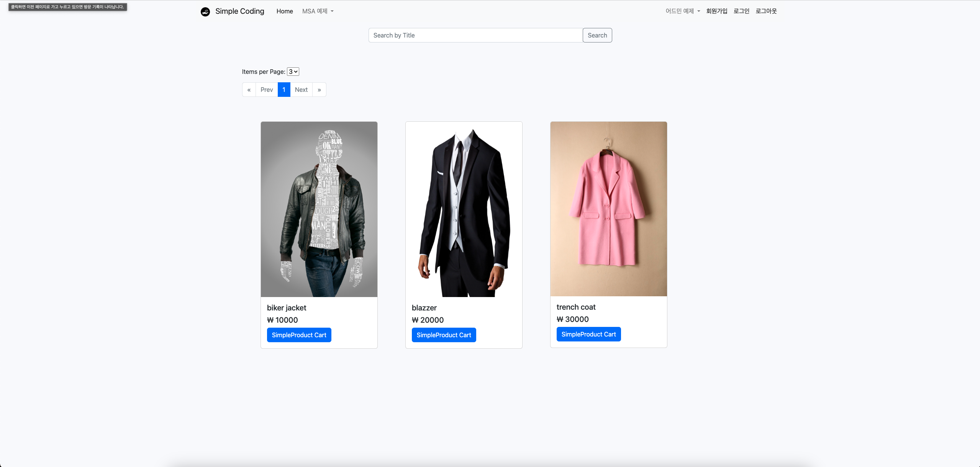The width and height of the screenshot is (980, 467).
Task: Click the Simple Coding logo icon
Action: coord(205,11)
